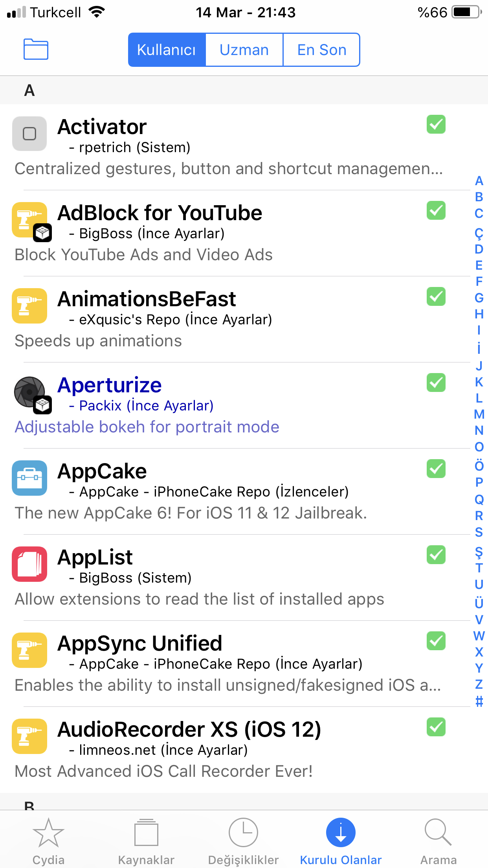The height and width of the screenshot is (868, 488).
Task: Tap the Activator package icon
Action: (29, 134)
